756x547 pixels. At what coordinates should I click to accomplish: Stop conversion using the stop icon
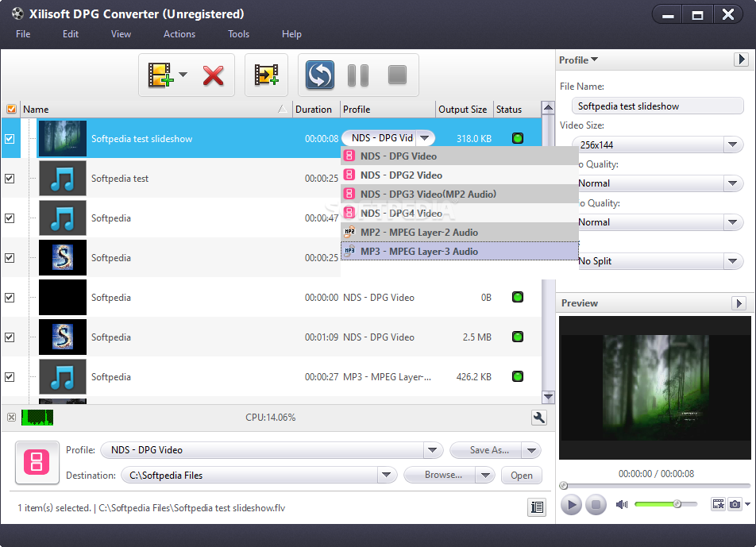click(x=397, y=75)
